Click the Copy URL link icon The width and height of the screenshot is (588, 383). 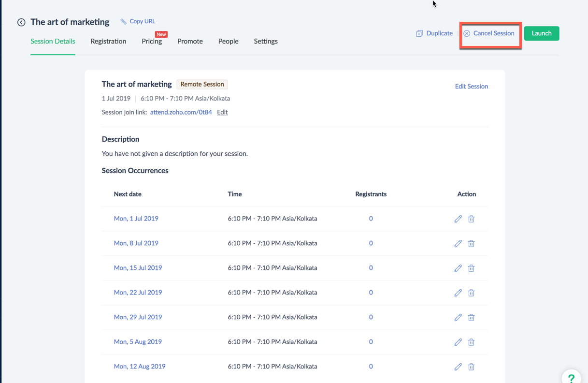tap(124, 21)
